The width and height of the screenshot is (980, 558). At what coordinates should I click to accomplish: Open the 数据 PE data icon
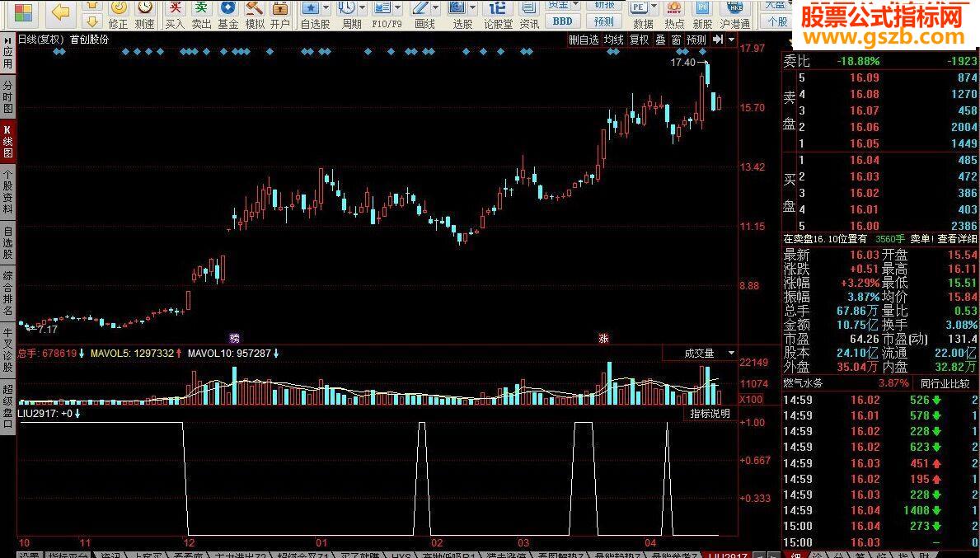point(639,8)
